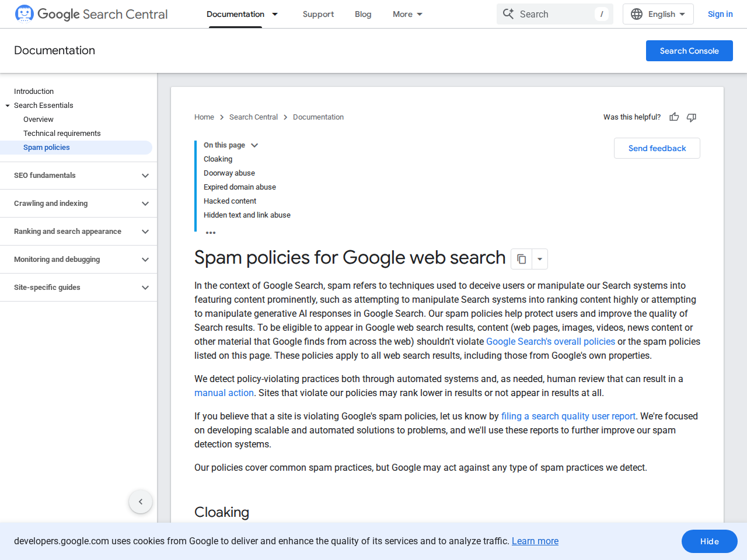Screen dimensions: 747x560
Task: Expand the Ranking and search appearance section
Action: [78, 232]
